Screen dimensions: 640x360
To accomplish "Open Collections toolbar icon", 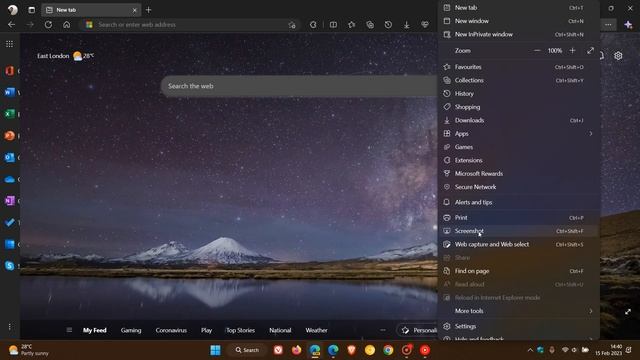I will 370,24.
